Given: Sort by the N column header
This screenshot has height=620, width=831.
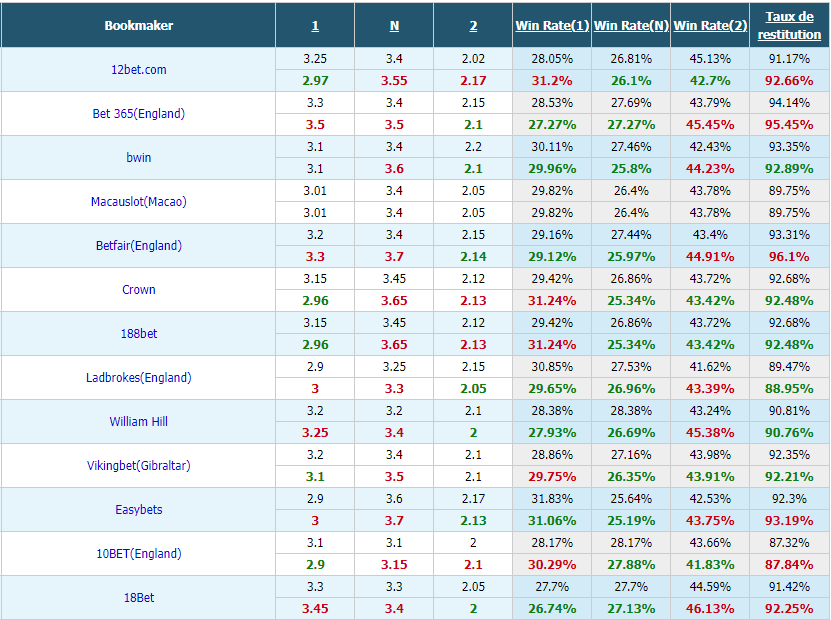Looking at the screenshot, I should (394, 25).
